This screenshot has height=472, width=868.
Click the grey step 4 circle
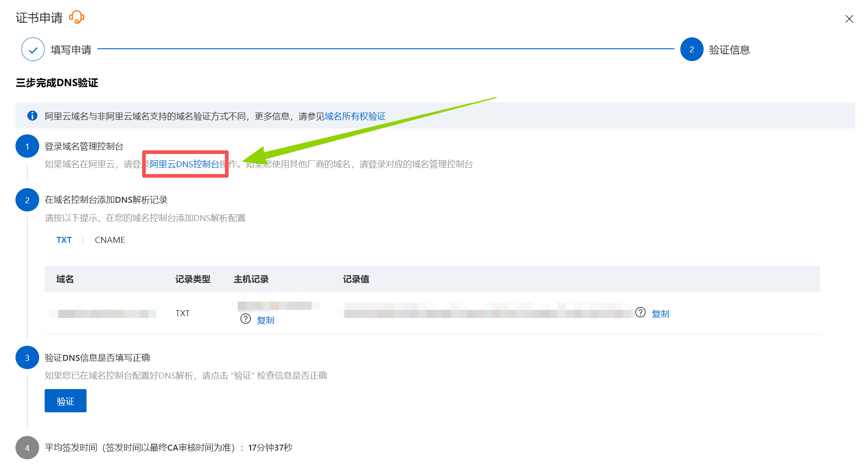[27, 448]
